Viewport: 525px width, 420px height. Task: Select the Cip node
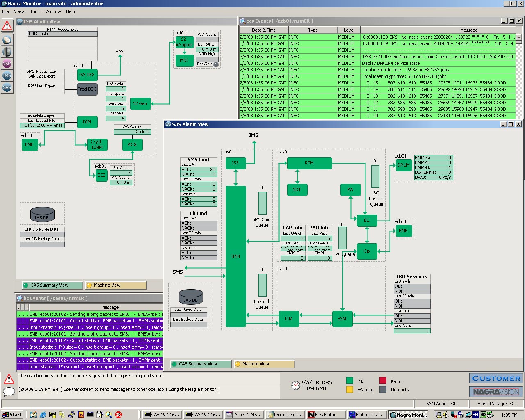(367, 251)
